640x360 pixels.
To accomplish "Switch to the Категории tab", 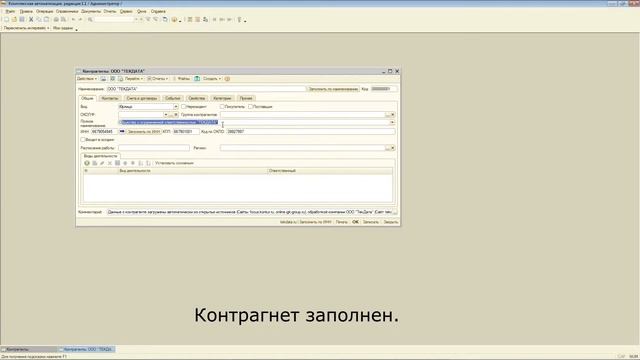I will click(222, 98).
